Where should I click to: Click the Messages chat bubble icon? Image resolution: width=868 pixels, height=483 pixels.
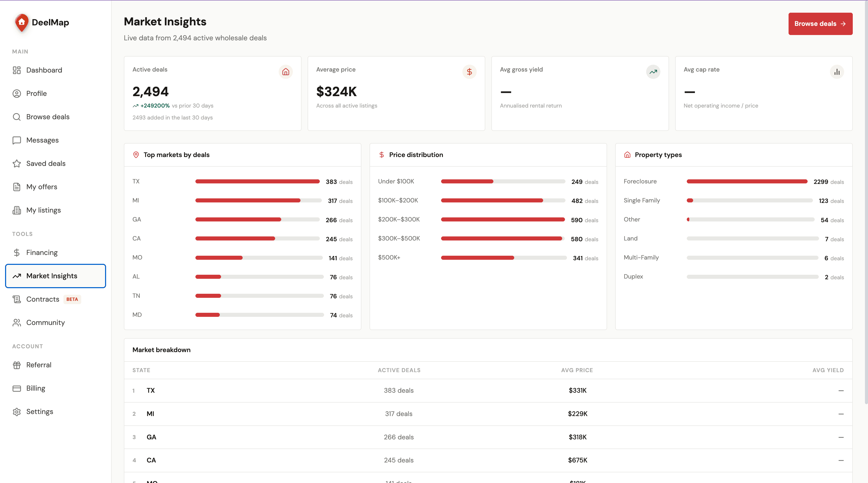tap(16, 140)
